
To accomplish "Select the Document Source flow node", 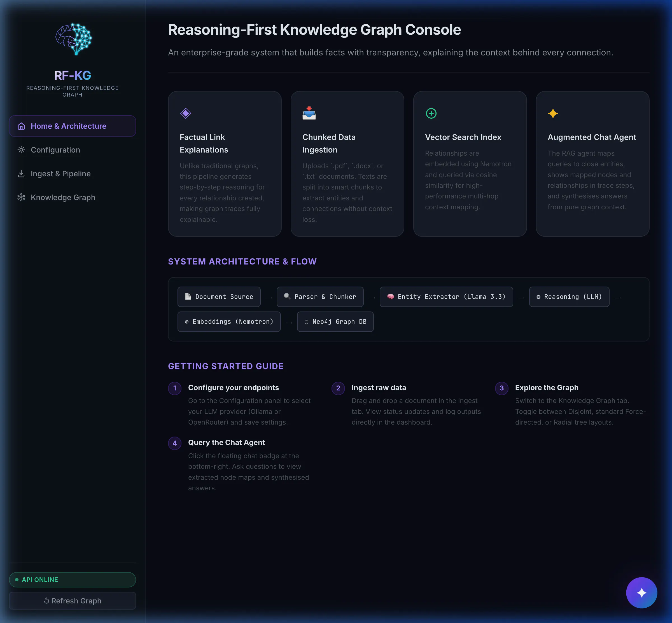I will pyautogui.click(x=219, y=297).
